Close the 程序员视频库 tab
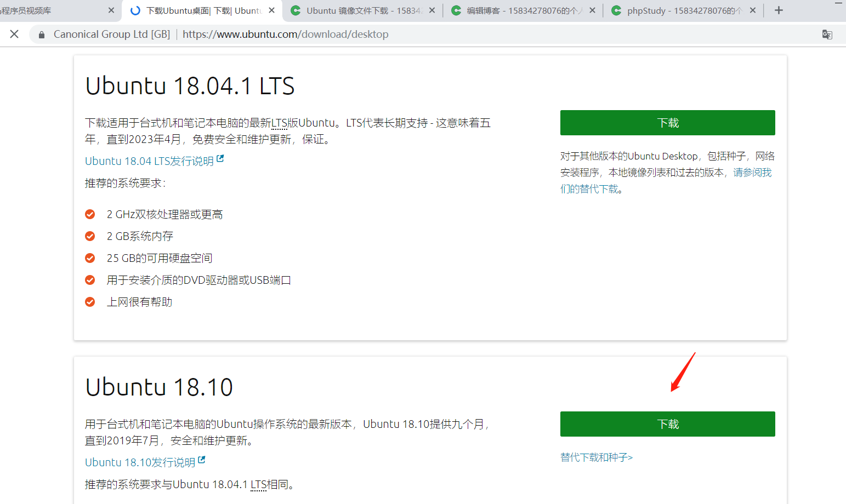Viewport: 846px width, 504px height. coord(111,10)
